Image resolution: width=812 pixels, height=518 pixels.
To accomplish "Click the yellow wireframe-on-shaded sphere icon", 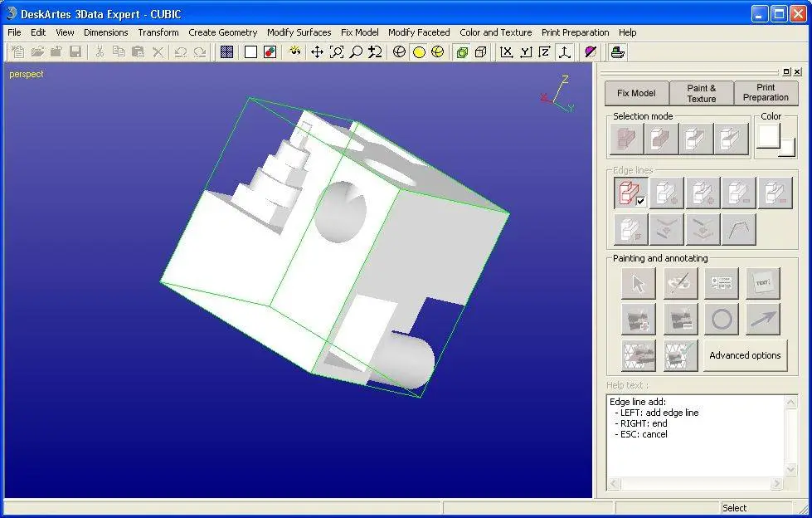I will [438, 51].
